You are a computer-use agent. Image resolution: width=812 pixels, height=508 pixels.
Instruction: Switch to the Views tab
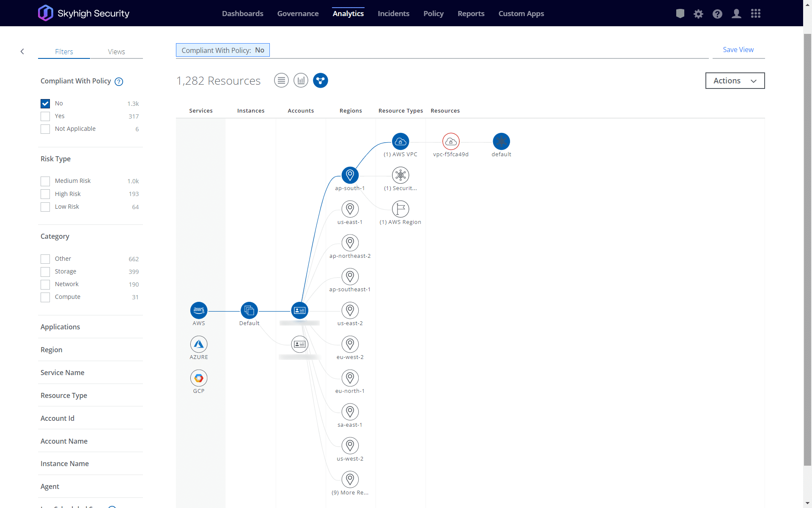pyautogui.click(x=116, y=52)
